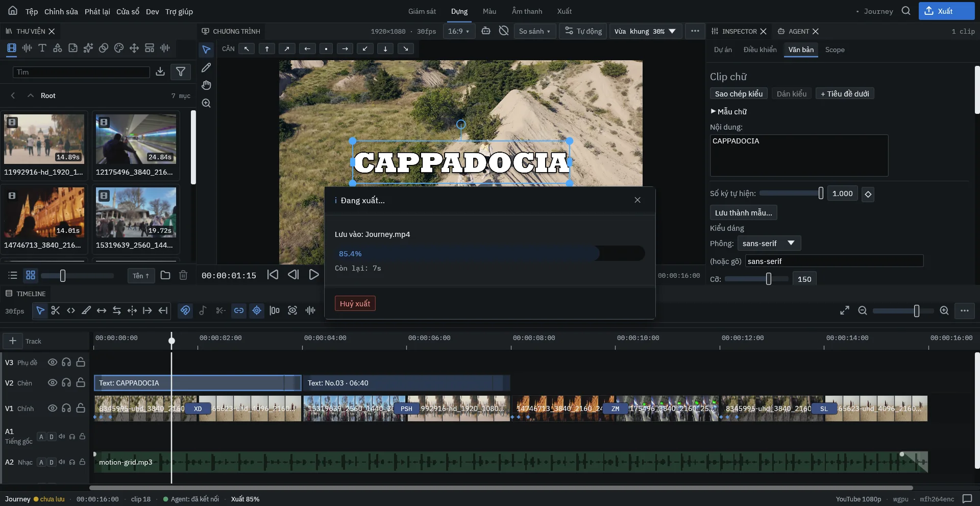Open the Chỉnh sửa menu
The image size is (980, 506).
click(61, 11)
